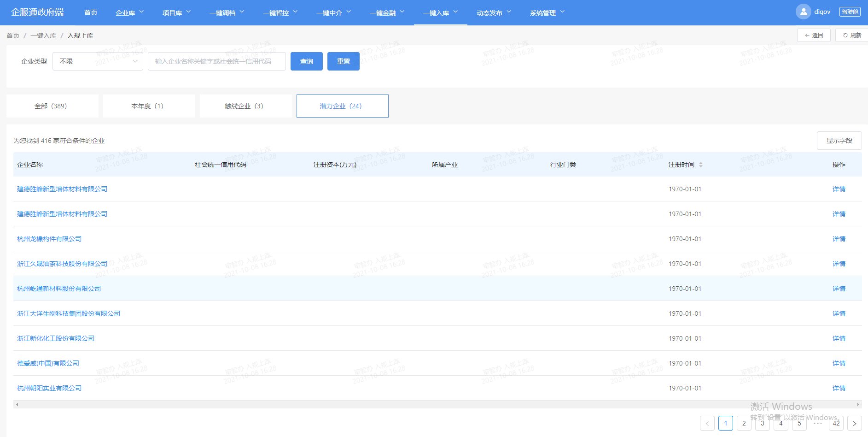Open 浙江久晟油茶科技股份有限公司 link

tap(62, 264)
